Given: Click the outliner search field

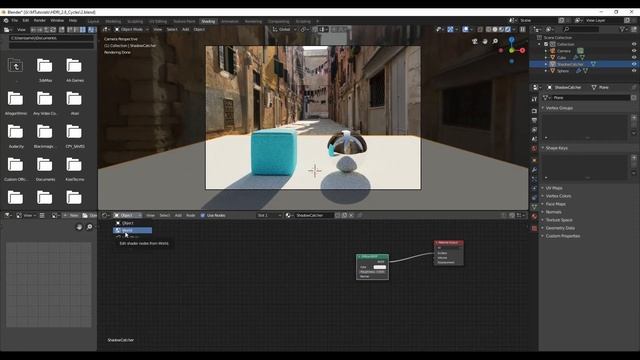Looking at the screenshot, I should point(581,29).
